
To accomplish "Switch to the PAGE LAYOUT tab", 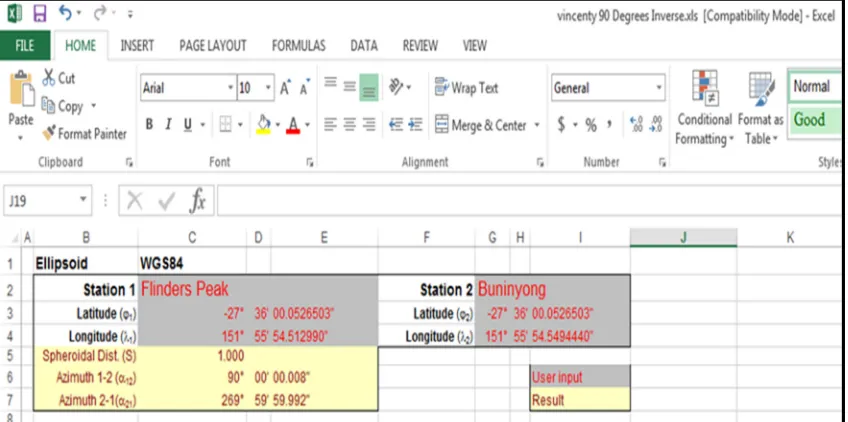I will coord(213,46).
